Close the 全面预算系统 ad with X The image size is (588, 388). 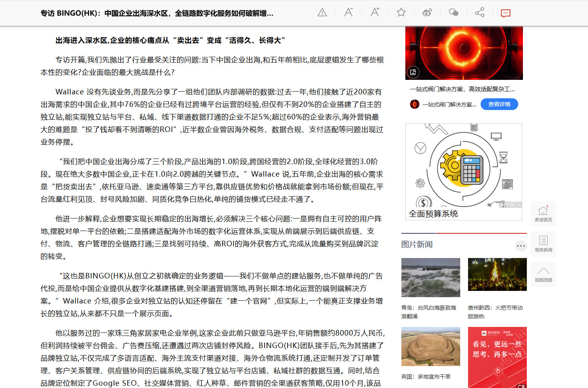pyautogui.click(x=519, y=205)
